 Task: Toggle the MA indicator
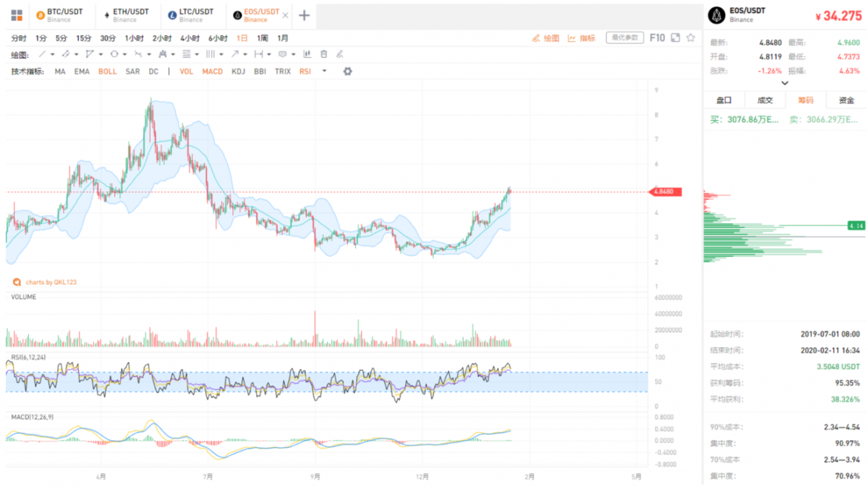point(60,71)
